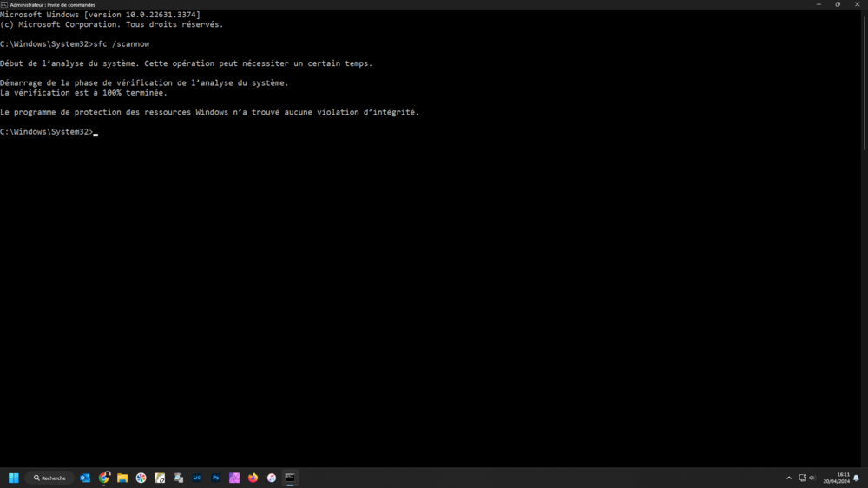
Task: Open volume control speaker icon
Action: click(x=812, y=478)
